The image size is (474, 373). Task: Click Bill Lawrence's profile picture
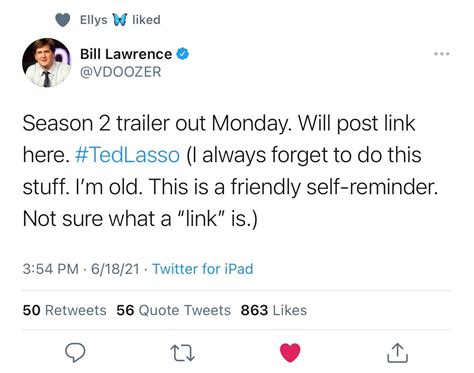tap(47, 62)
